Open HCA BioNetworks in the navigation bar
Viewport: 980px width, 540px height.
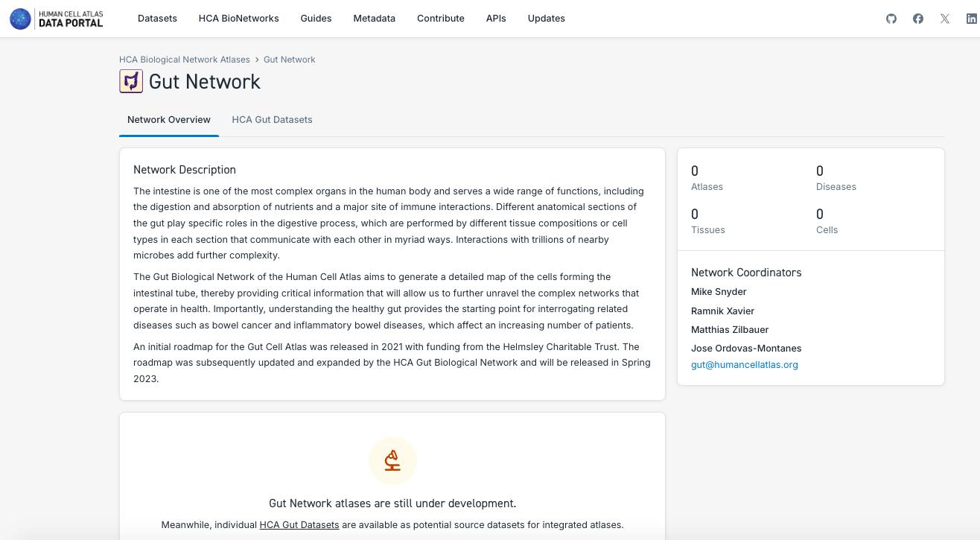click(238, 19)
